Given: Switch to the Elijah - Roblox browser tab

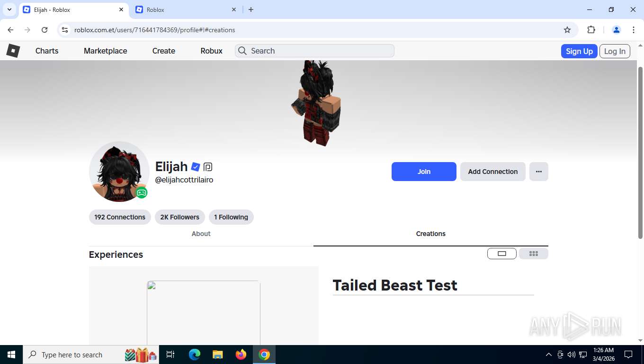Looking at the screenshot, I should point(74,9).
